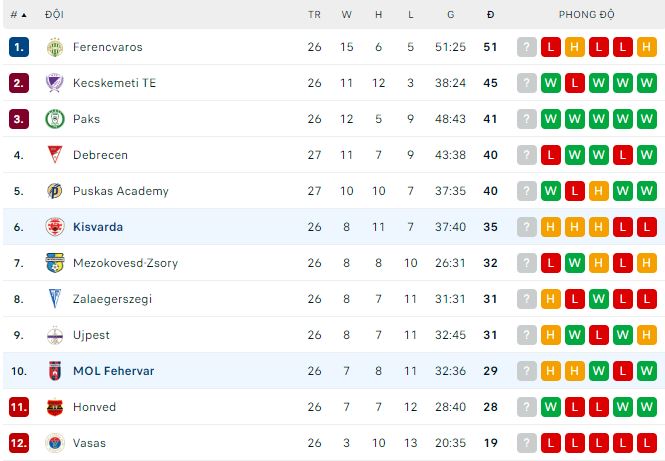
Task: Click Kisvarda's first orange H form badge
Action: (x=551, y=227)
